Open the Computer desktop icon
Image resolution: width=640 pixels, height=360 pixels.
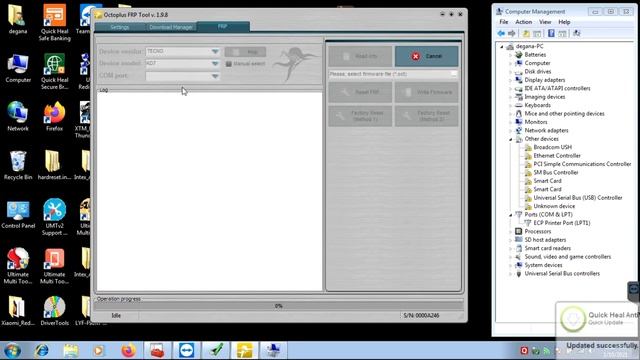(18, 69)
